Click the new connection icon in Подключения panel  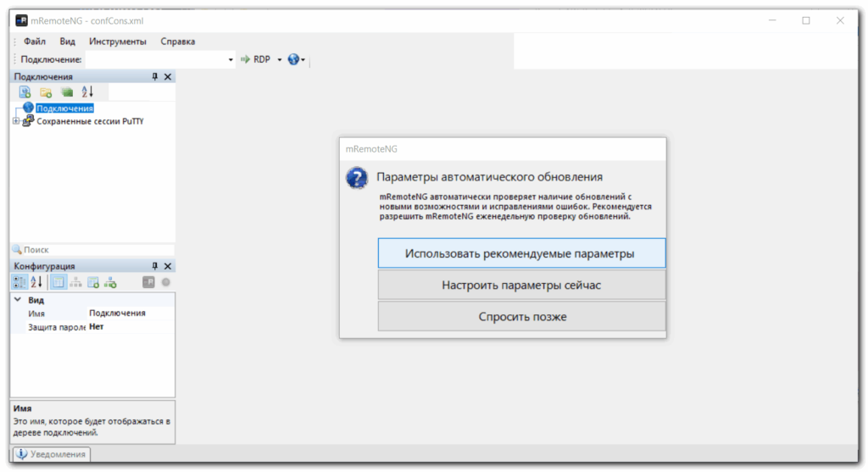tap(25, 92)
